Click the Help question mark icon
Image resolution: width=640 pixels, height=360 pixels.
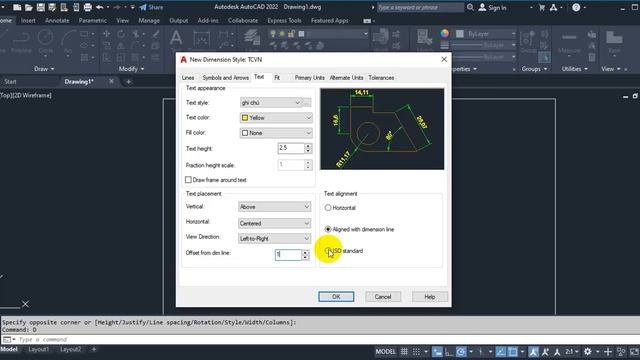[576, 7]
